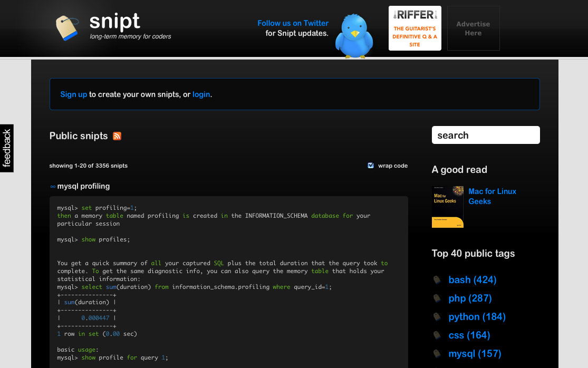Click the blue Twitter bird icon
This screenshot has height=368, width=588.
tap(354, 36)
